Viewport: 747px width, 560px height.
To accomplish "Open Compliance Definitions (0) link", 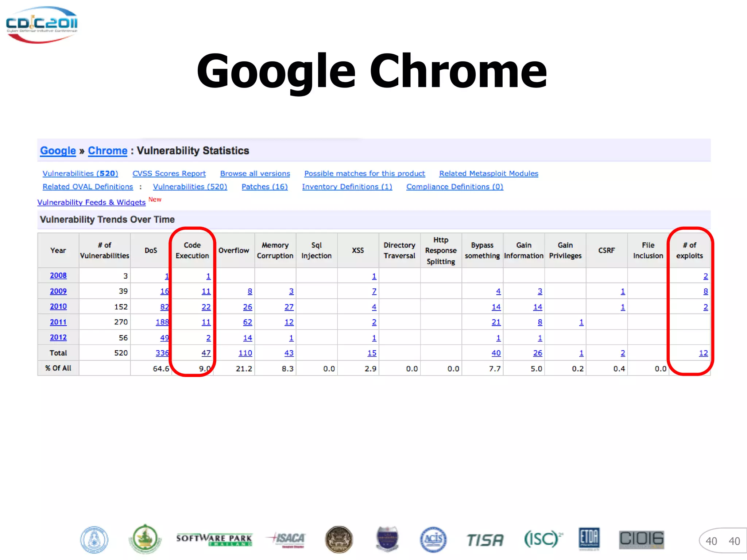I will pos(455,187).
